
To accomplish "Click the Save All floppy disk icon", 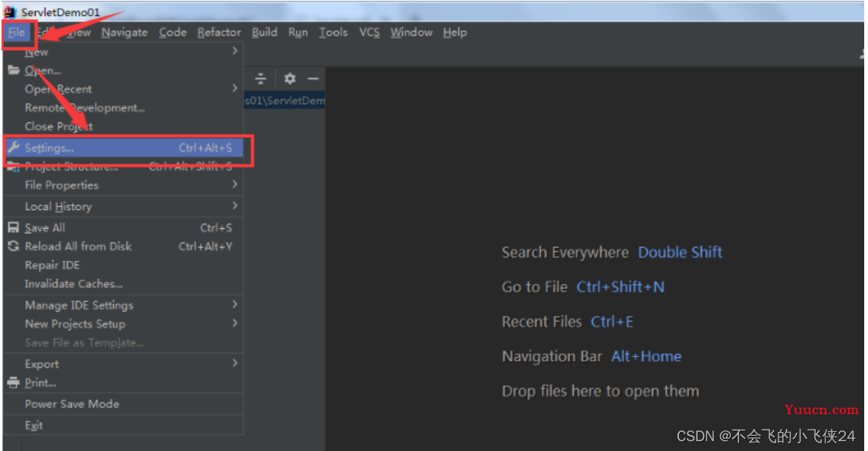I will (13, 227).
